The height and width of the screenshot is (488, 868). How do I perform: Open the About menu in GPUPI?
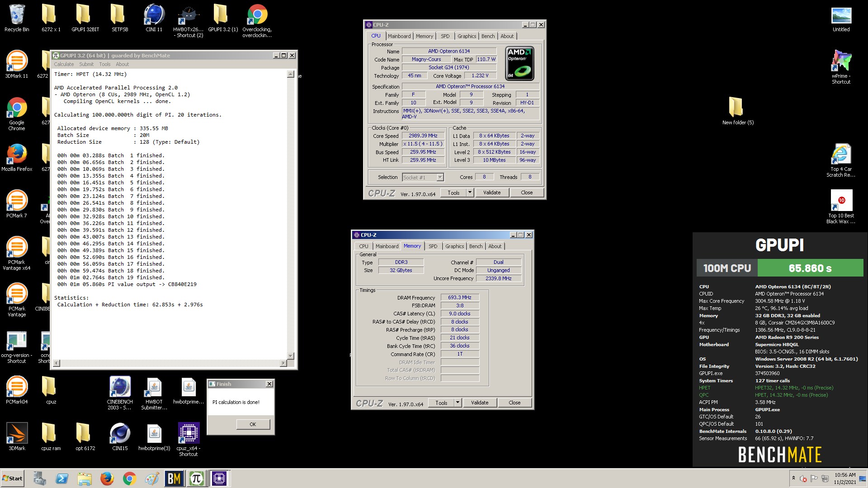[123, 64]
